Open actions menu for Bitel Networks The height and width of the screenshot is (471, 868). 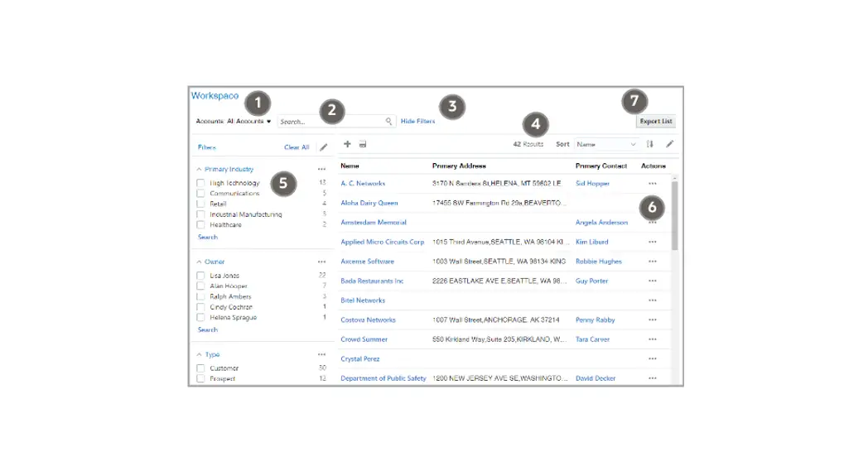653,300
